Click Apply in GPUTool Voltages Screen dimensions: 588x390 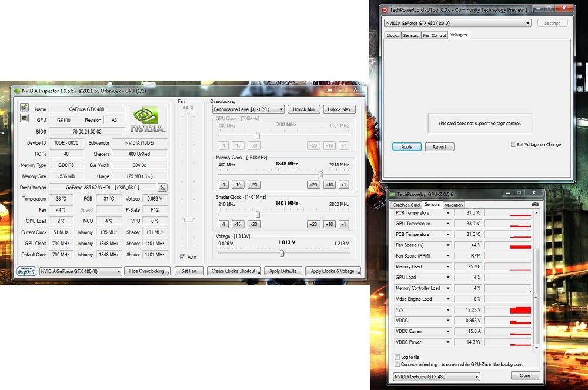tap(406, 146)
